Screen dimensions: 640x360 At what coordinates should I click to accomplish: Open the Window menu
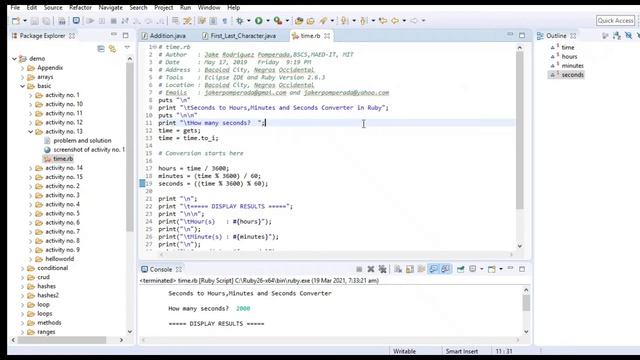[209, 7]
